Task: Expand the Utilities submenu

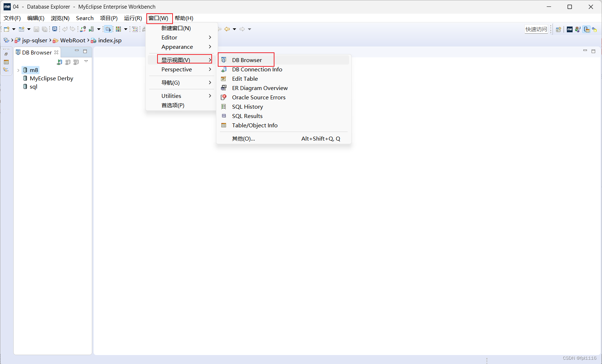Action: click(182, 96)
